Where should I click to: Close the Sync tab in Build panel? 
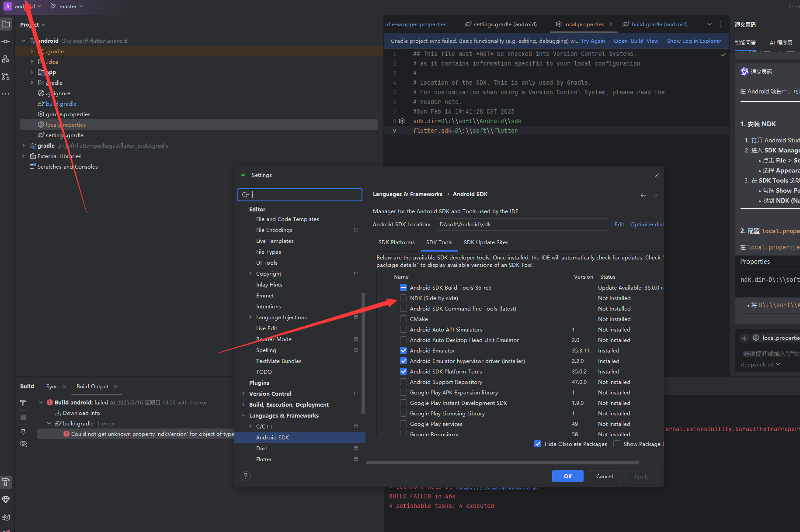tap(65, 387)
